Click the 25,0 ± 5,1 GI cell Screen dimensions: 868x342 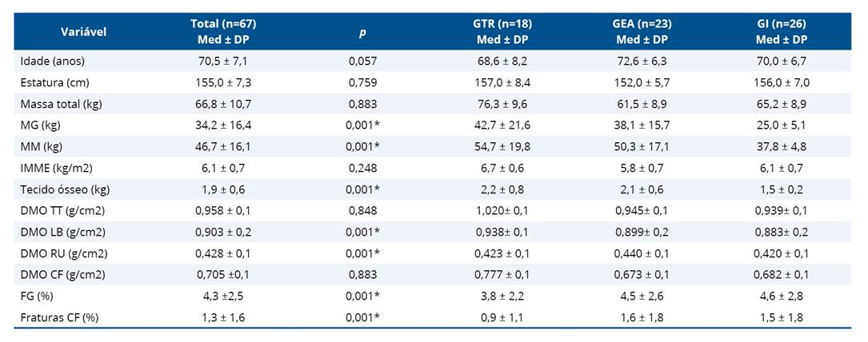point(781,125)
